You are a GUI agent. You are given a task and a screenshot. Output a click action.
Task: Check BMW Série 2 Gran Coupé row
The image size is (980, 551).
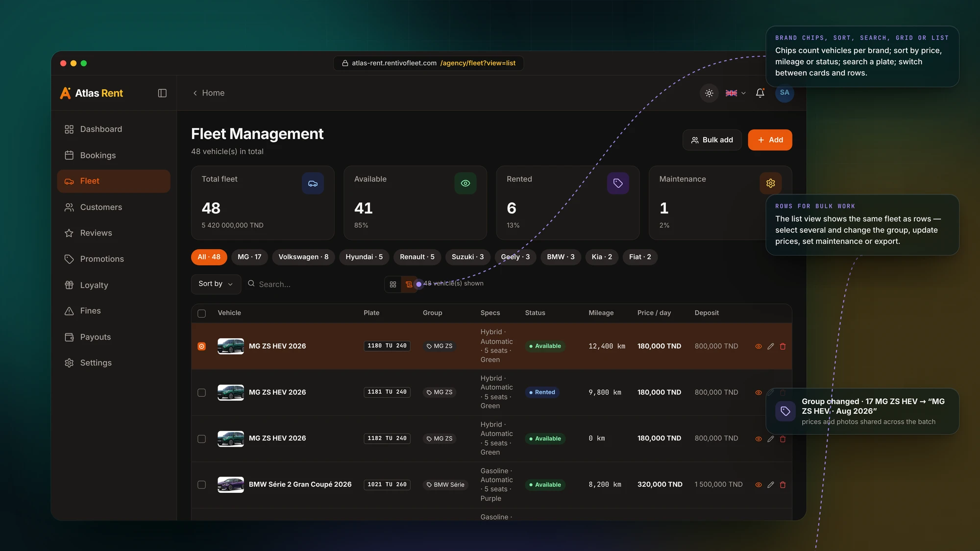tap(201, 485)
